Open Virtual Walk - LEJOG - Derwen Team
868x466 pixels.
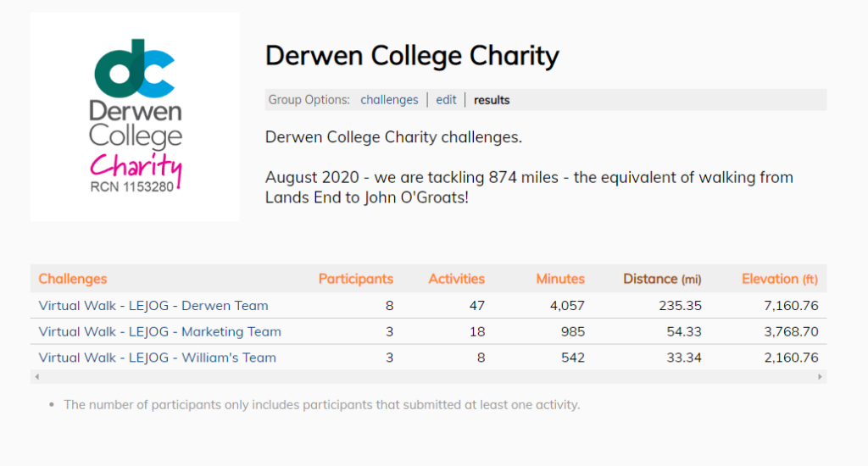153,306
